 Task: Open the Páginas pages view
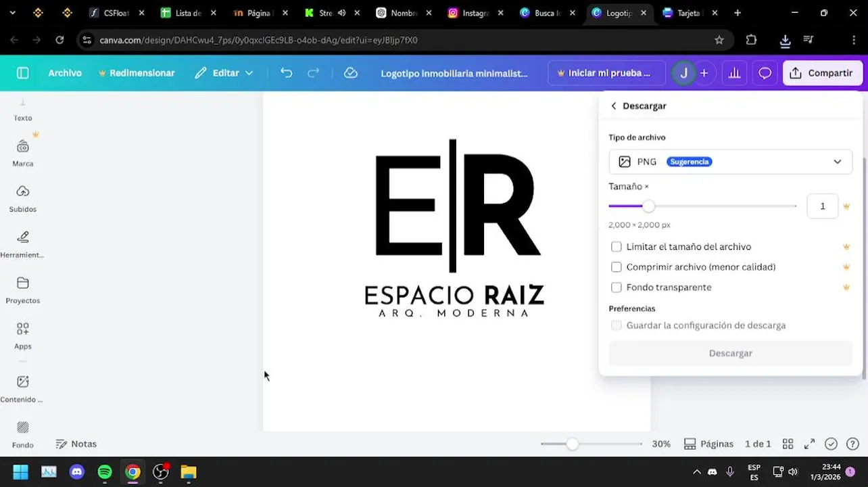[708, 444]
